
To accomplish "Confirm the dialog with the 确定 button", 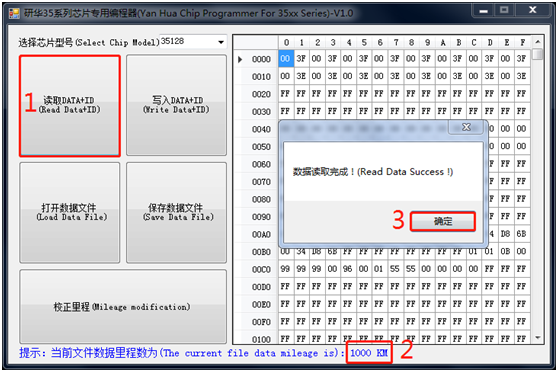I will (443, 221).
